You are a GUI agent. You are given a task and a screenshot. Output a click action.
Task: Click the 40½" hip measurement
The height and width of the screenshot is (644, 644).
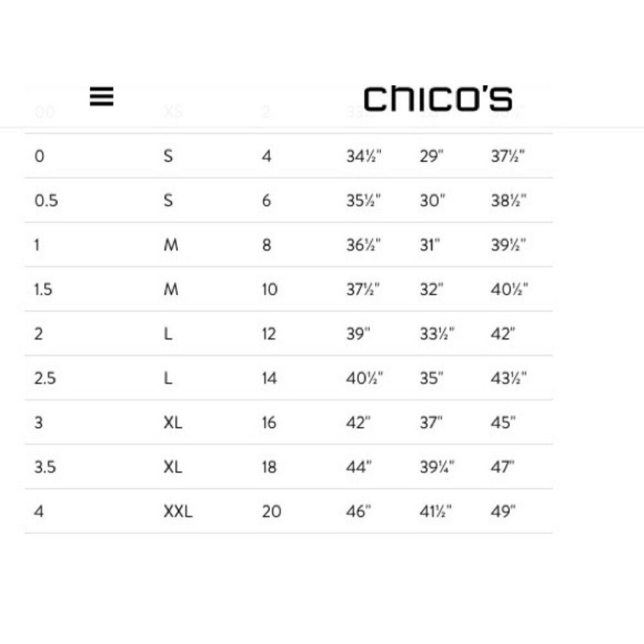[x=509, y=290]
